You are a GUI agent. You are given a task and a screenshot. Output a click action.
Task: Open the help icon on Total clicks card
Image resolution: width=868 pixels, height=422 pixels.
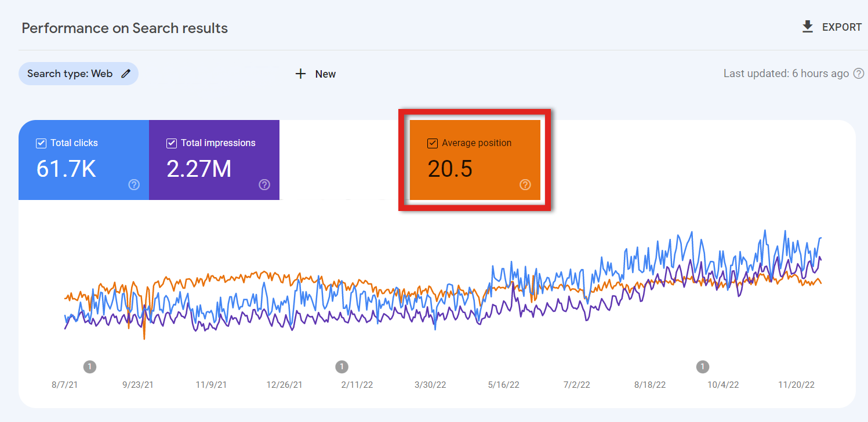pos(133,185)
